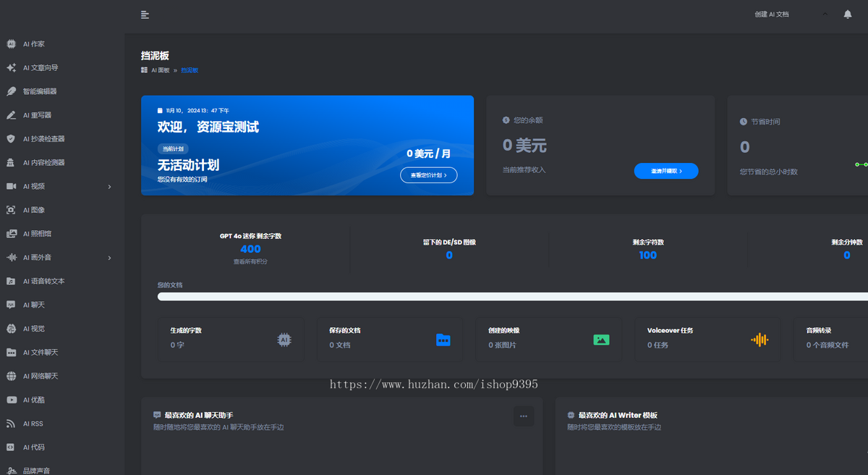The image size is (868, 475).
Task: Click the AI 语音转文本 music folder icon
Action: (x=11, y=281)
